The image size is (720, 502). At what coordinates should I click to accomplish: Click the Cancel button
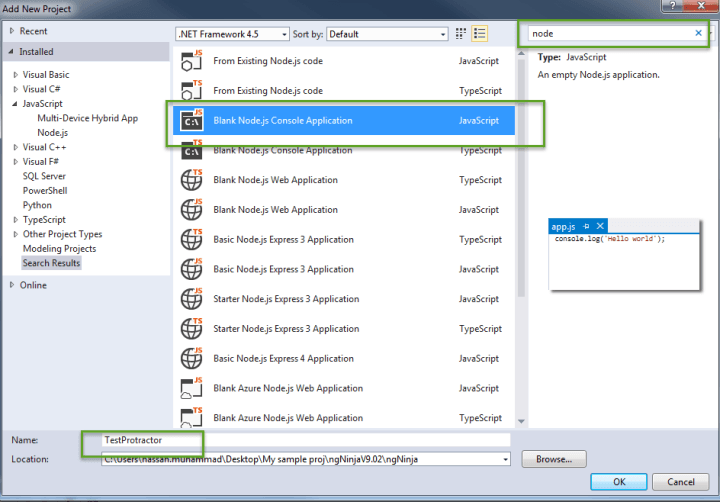[x=681, y=482]
